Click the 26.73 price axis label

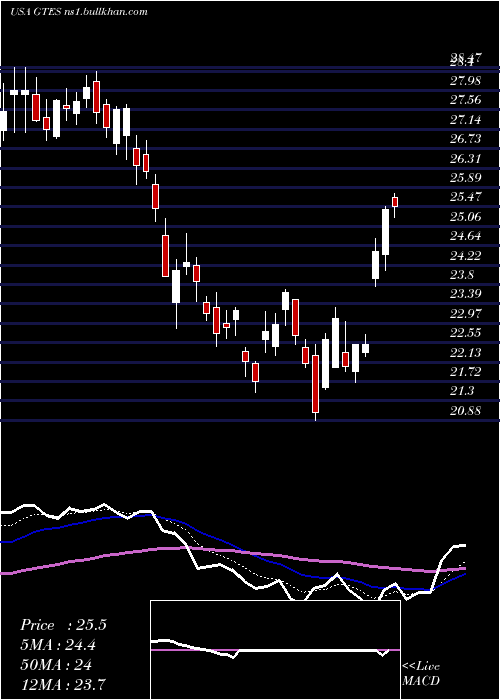tap(466, 139)
